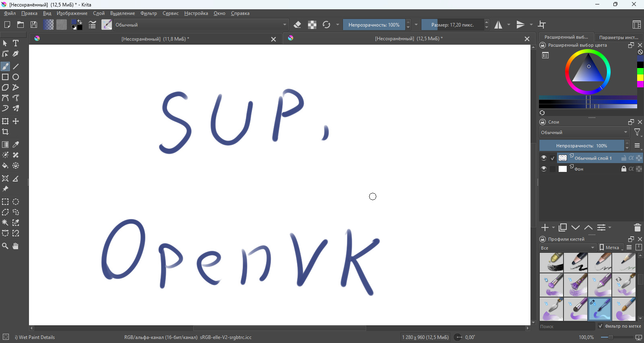Click the 'Размер: 17,20 пикс.' brush size slider

[452, 25]
